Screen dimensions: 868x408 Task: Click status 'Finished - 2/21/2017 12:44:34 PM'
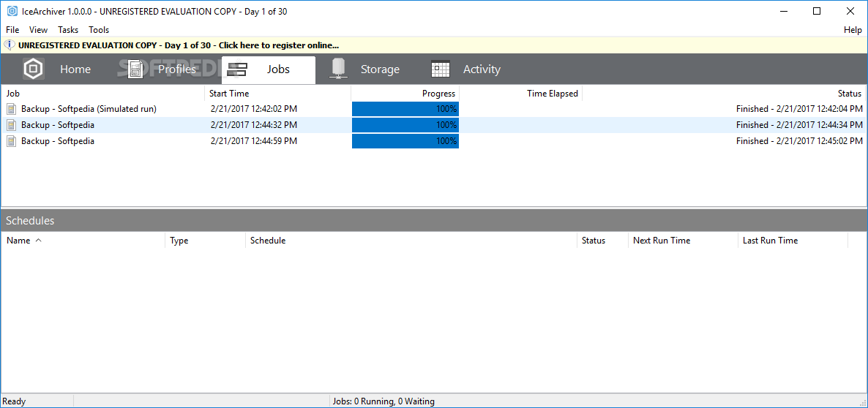pos(799,125)
